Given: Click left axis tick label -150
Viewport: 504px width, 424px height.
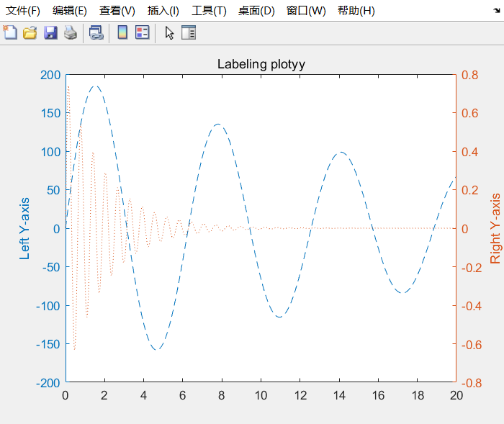Looking at the screenshot, I should tap(48, 344).
